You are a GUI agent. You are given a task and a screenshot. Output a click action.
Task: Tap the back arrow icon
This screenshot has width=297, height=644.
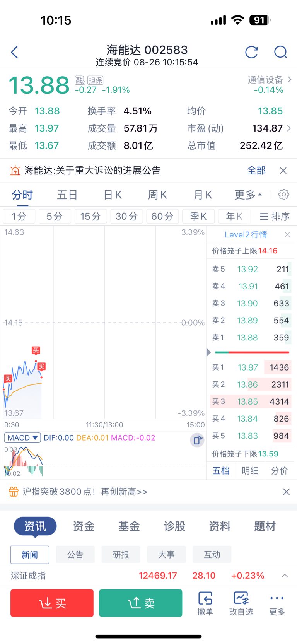click(x=15, y=52)
